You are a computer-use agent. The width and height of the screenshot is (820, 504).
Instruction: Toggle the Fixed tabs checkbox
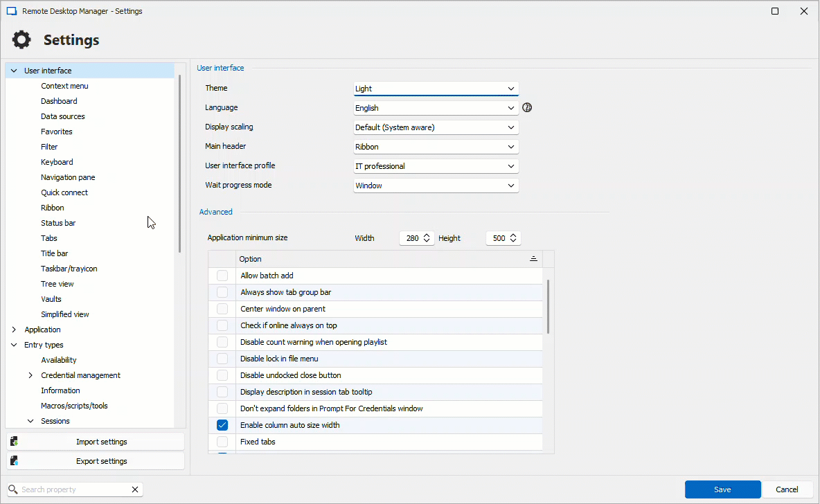[222, 442]
